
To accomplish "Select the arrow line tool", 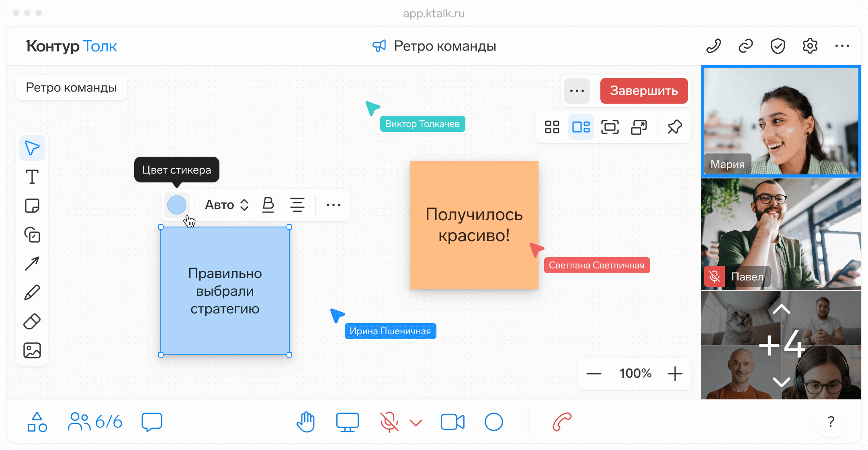I will point(32,264).
